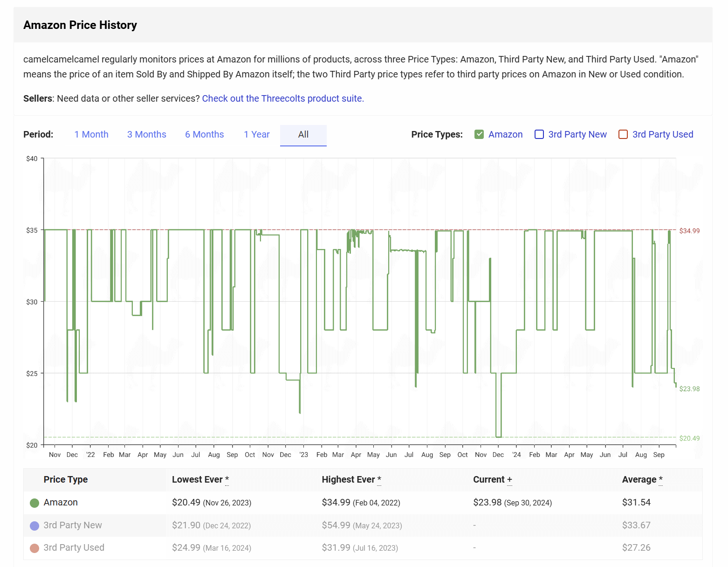728x567 pixels.
Task: Click the red 3rd Party Used dot
Action: tap(34, 548)
